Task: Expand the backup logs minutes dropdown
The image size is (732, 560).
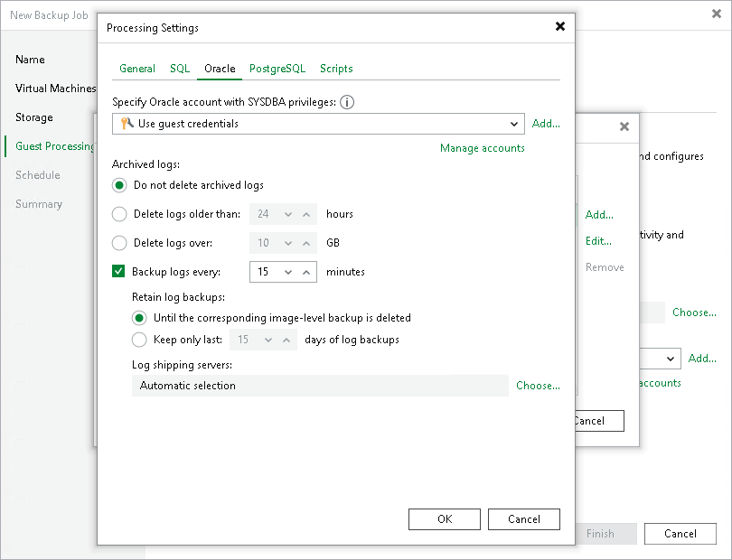Action: coord(287,271)
